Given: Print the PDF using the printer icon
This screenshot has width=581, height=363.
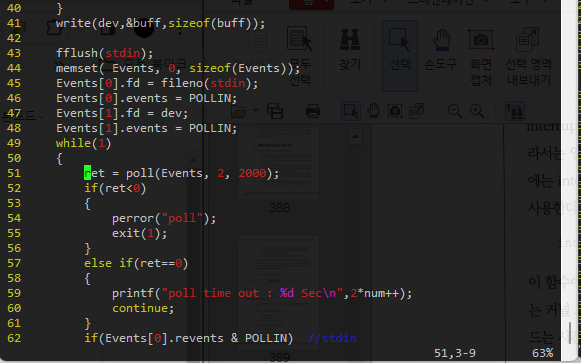Looking at the screenshot, I should [313, 111].
